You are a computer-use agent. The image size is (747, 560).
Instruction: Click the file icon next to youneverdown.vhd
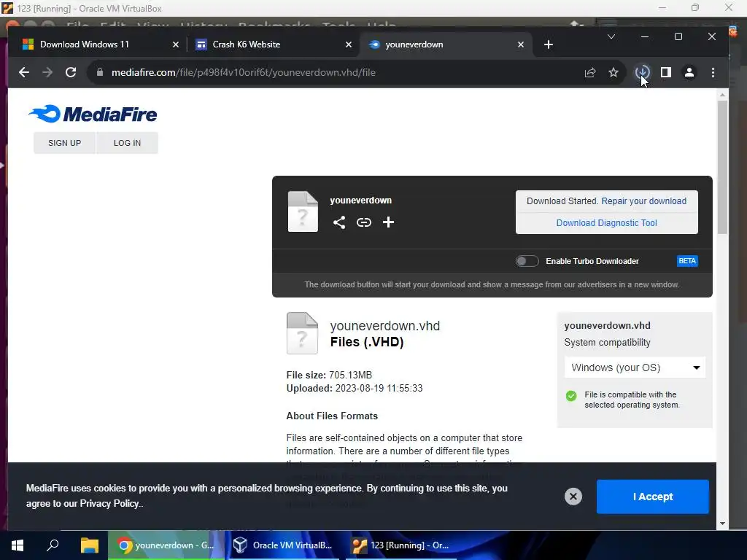(302, 333)
